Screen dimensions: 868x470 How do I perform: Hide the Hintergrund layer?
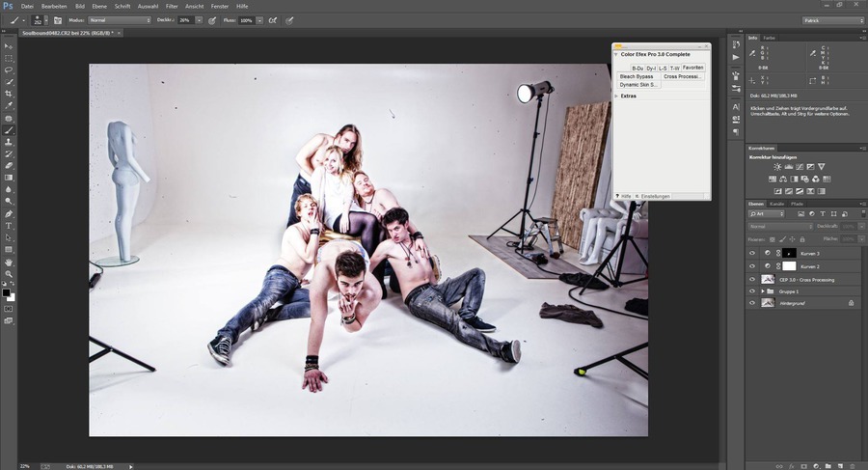[x=752, y=303]
